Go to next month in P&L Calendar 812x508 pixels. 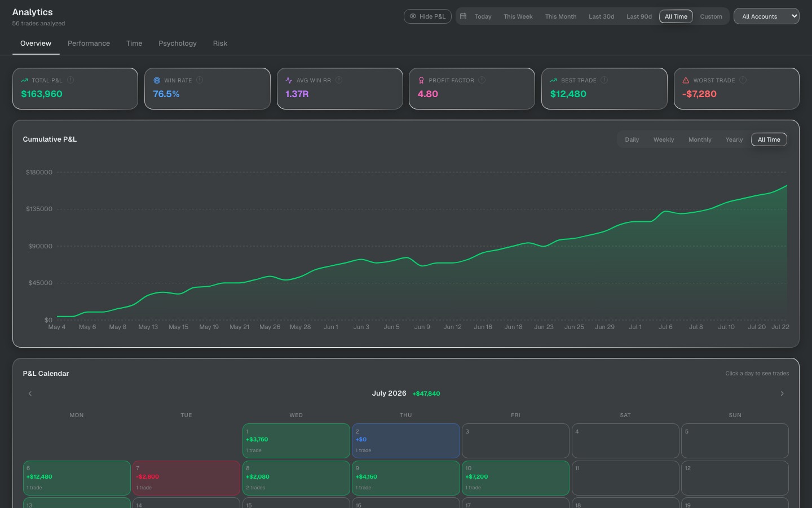[782, 393]
